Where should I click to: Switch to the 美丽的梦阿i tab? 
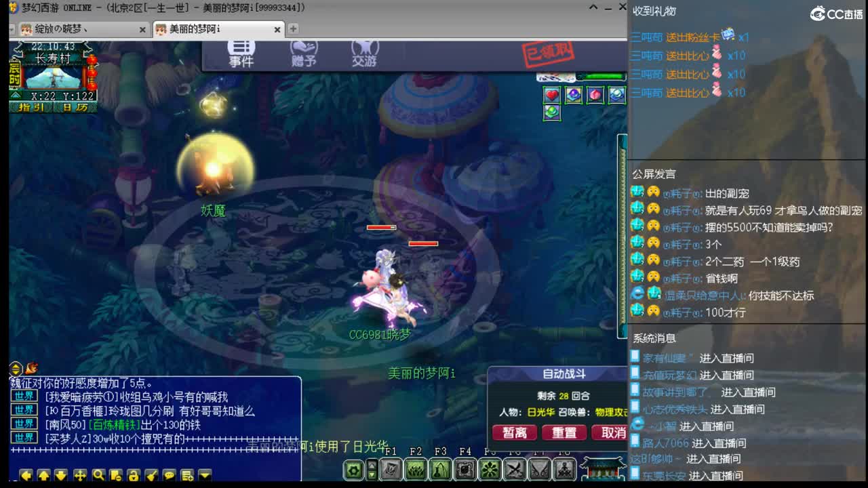tap(218, 29)
